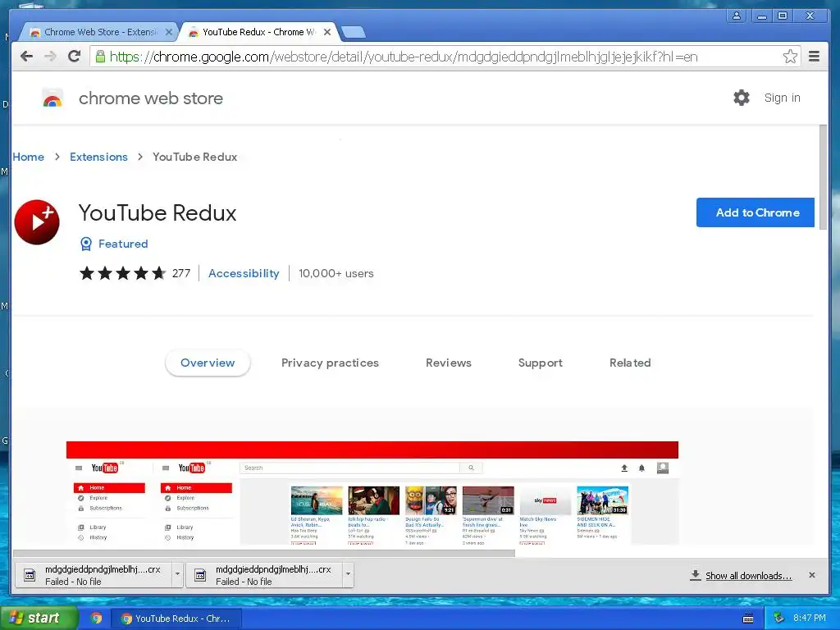Open the Chrome hamburger menu
840x630 pixels.
tap(815, 57)
